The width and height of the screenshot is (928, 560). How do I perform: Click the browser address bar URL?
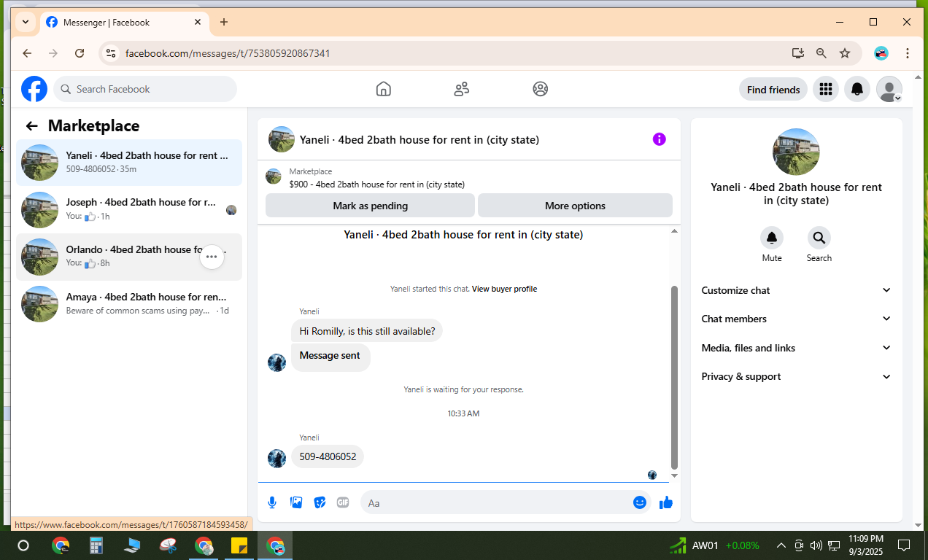click(x=228, y=53)
